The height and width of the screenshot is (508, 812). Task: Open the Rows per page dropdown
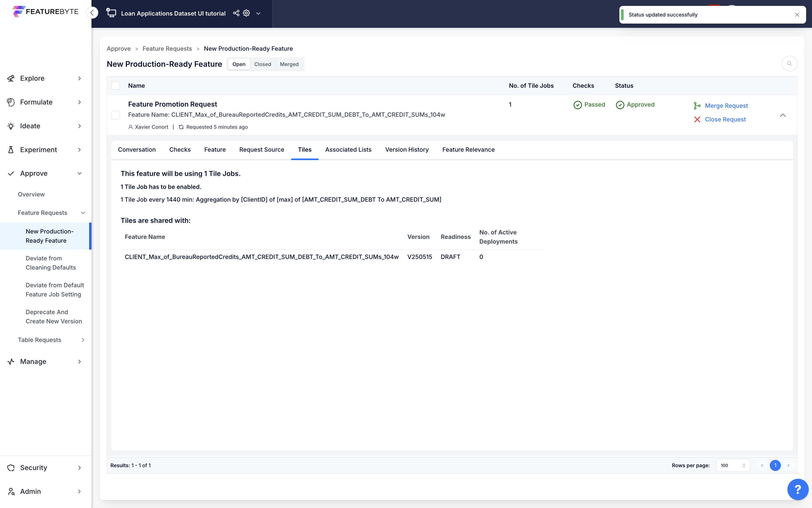click(733, 465)
